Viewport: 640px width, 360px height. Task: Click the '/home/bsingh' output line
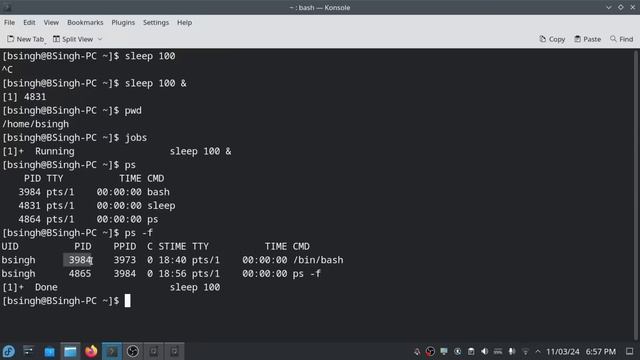(36, 124)
